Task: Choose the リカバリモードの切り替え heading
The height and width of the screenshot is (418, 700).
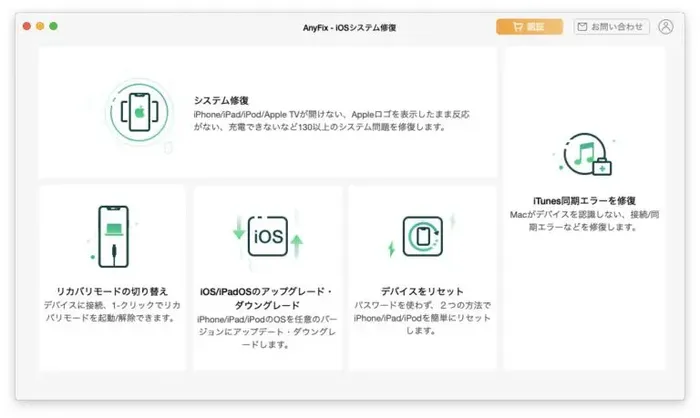Action: [x=112, y=291]
